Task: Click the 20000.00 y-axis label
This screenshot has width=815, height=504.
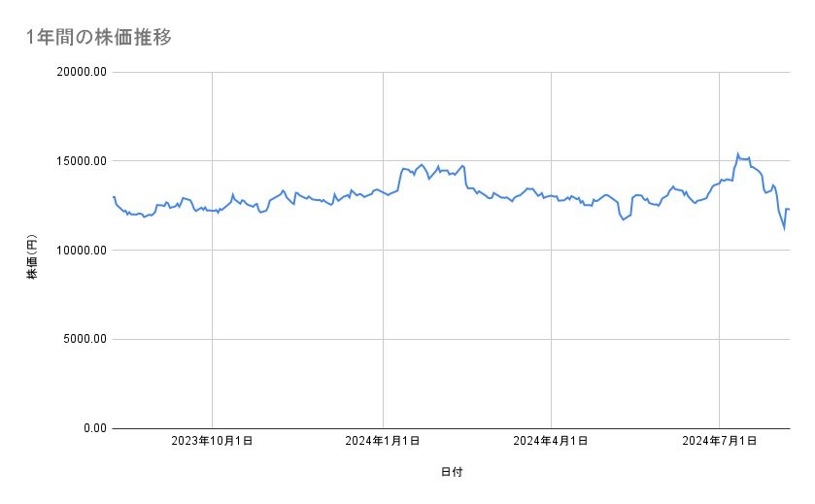Action: coord(81,72)
